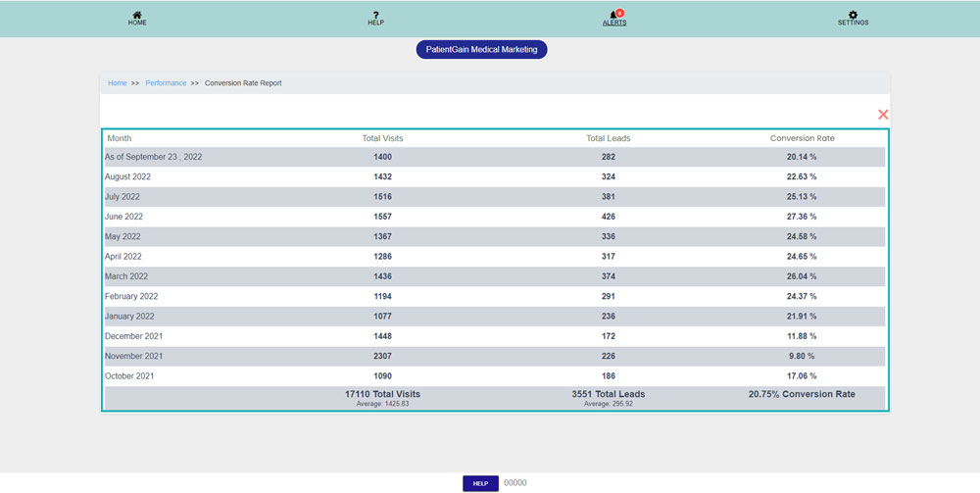Click the 11.88 % conversion rate
Viewport: 980px width, 493px height.
(x=802, y=336)
